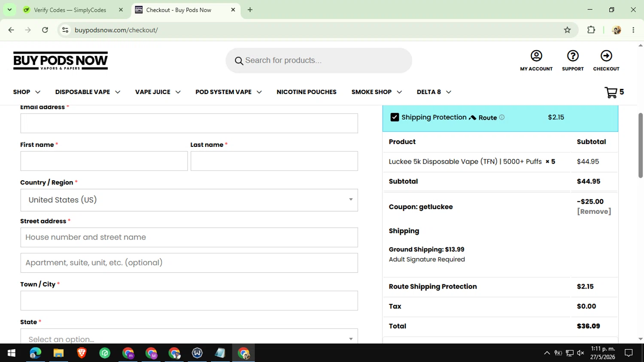
Task: Expand the Shop menu
Action: pos(27,92)
